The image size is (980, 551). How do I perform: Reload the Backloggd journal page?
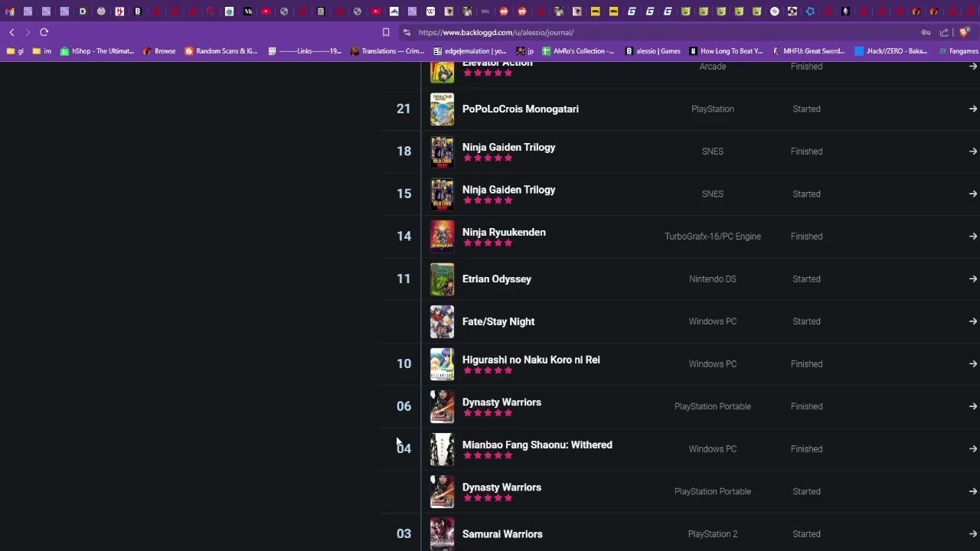click(x=44, y=32)
